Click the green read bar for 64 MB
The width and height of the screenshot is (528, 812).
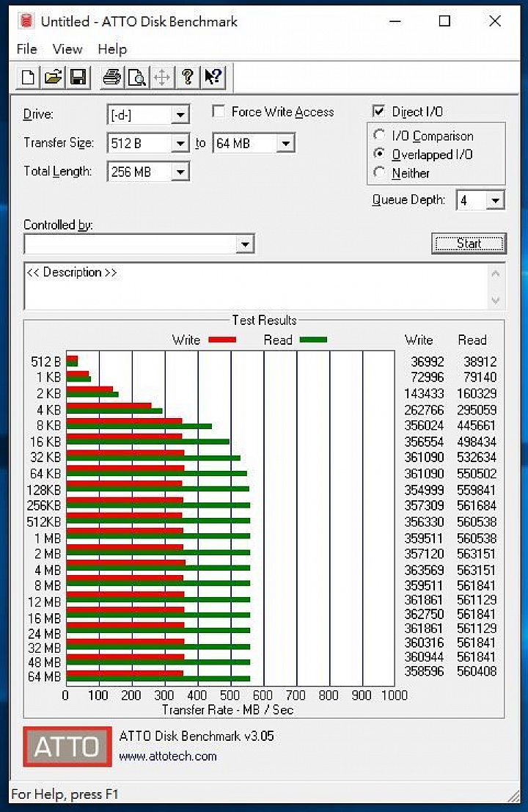click(x=158, y=679)
